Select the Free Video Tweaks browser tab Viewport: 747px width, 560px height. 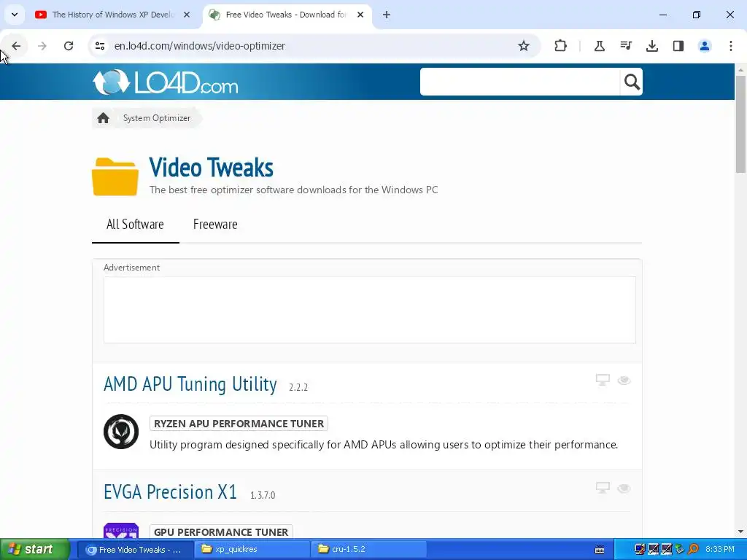coord(287,15)
